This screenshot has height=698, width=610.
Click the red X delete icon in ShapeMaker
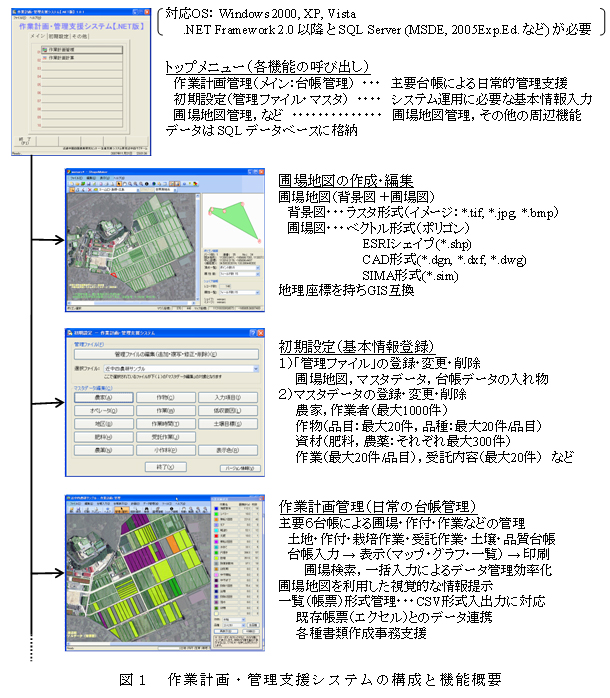[89, 190]
